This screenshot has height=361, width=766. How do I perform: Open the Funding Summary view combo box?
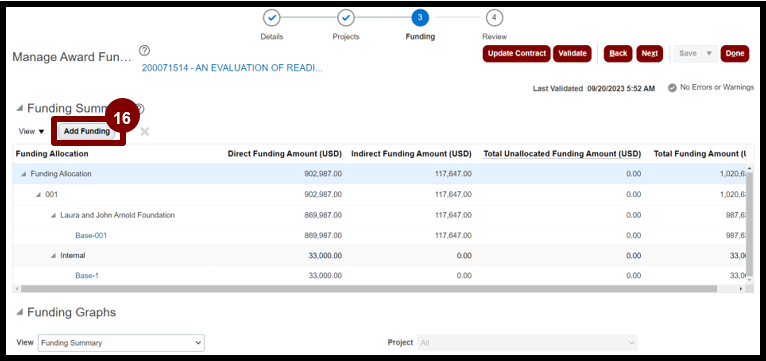click(x=121, y=343)
